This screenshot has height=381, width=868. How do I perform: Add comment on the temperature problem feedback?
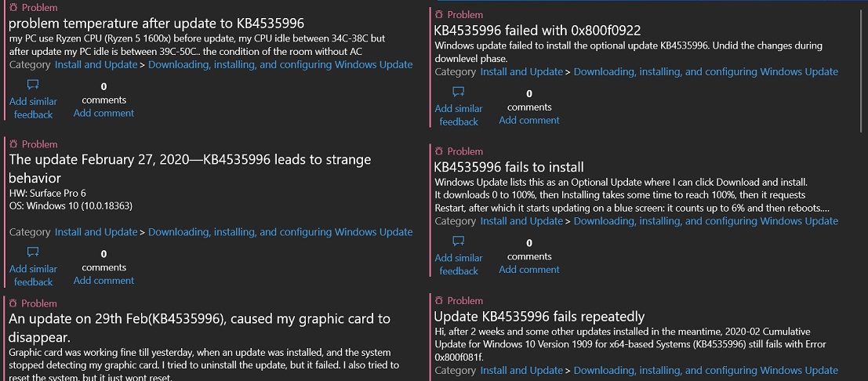tap(104, 113)
